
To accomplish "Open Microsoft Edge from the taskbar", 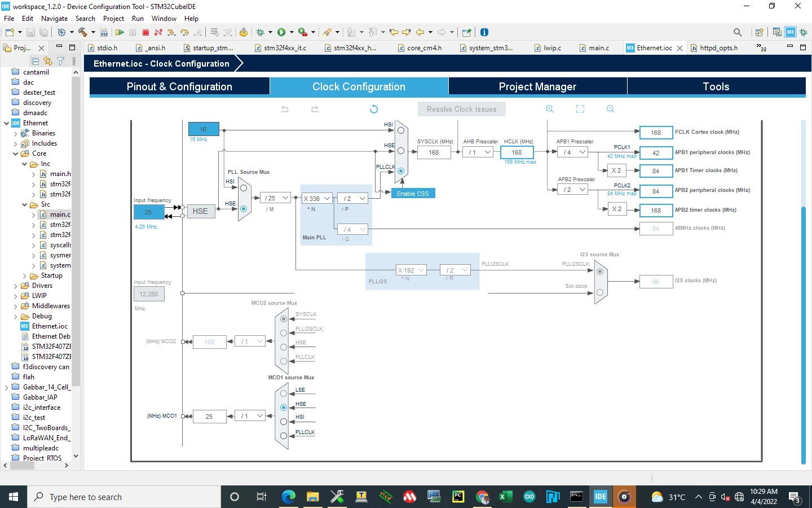I will coord(288,497).
